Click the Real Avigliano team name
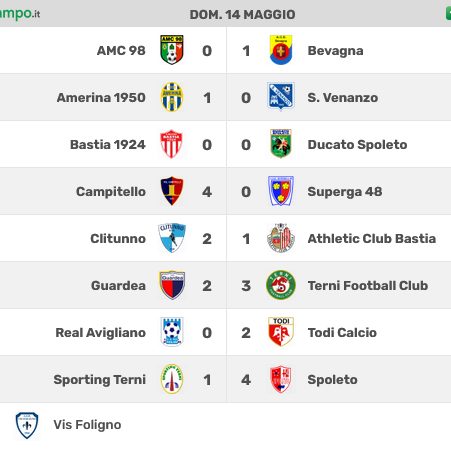 [101, 333]
